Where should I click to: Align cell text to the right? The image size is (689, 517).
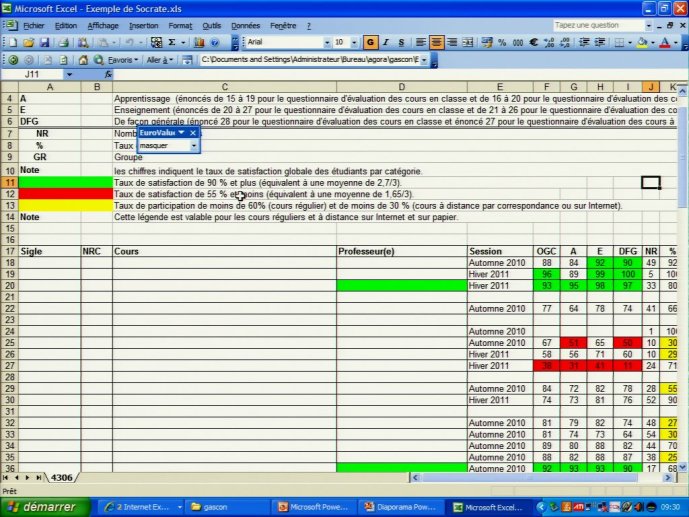(x=452, y=43)
